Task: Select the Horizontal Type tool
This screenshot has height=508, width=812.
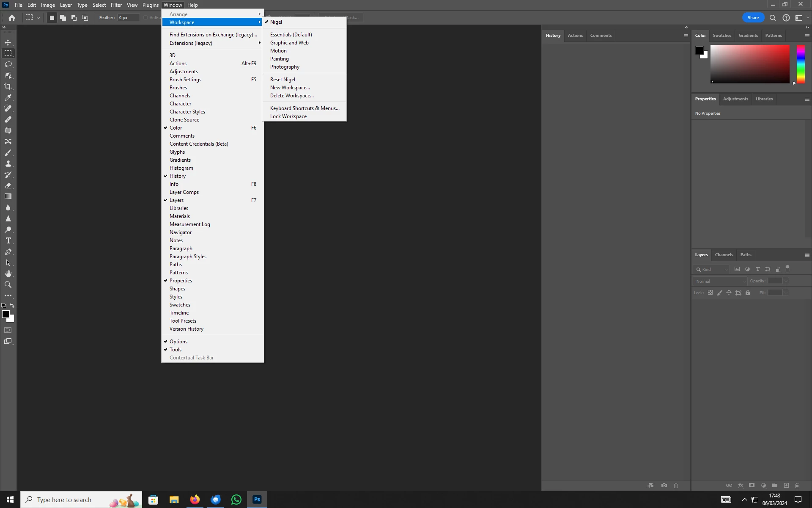Action: click(8, 240)
